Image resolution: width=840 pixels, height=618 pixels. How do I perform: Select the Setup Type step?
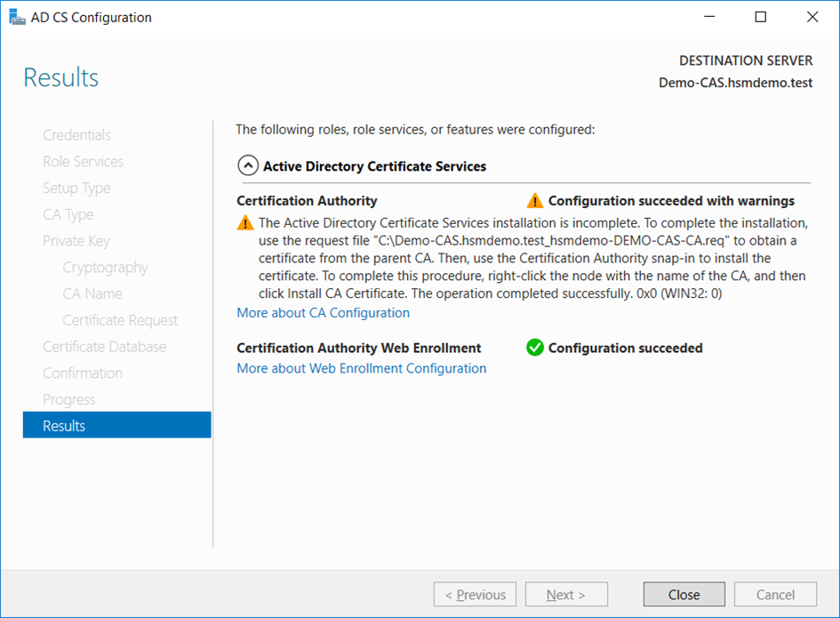pos(76,189)
